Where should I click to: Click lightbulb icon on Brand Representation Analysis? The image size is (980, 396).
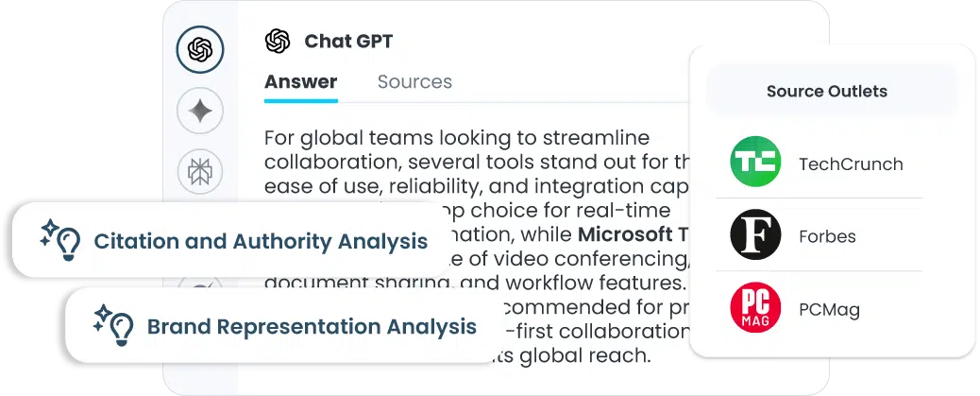click(113, 326)
